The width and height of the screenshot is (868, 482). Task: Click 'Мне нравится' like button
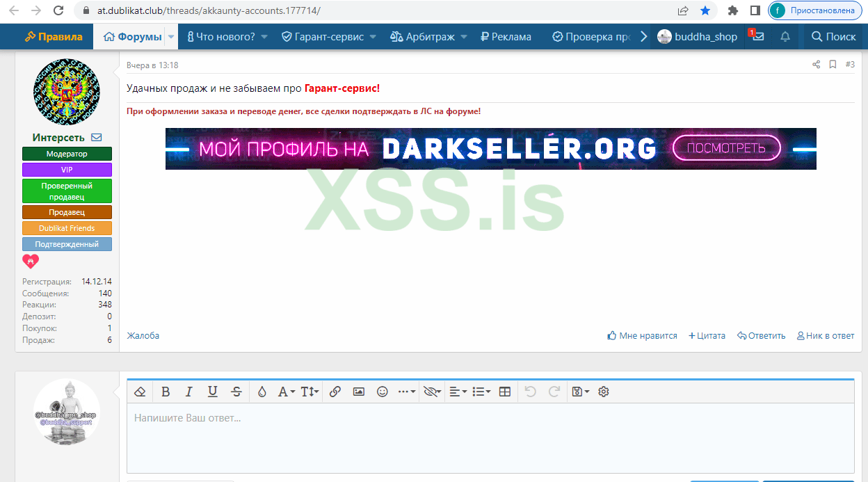click(x=642, y=335)
